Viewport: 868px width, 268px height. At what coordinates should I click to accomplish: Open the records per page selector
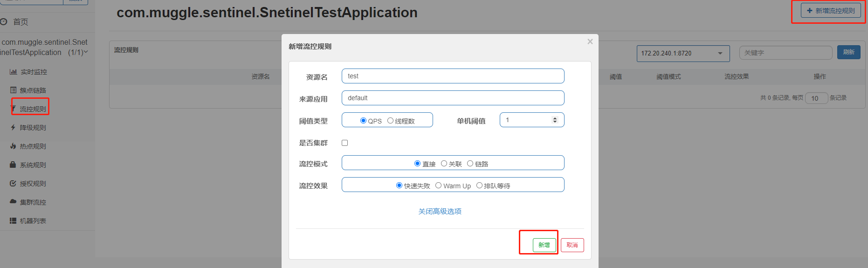[x=816, y=98]
